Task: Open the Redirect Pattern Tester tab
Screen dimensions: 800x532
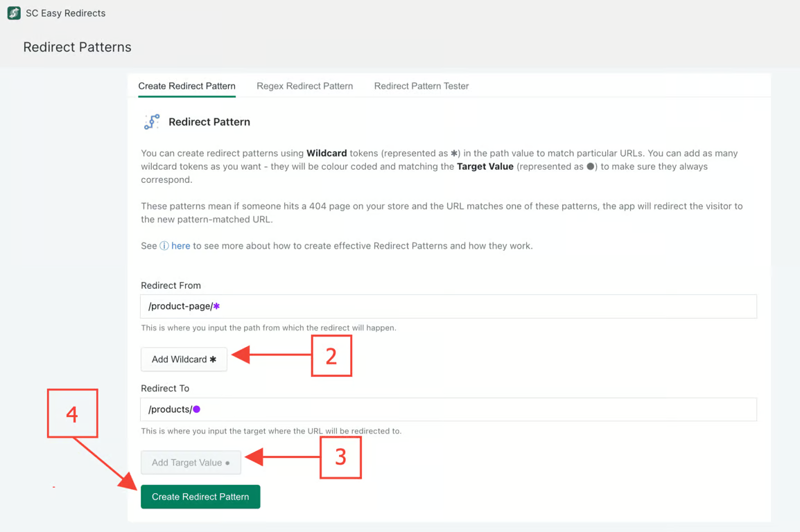Action: (x=421, y=86)
